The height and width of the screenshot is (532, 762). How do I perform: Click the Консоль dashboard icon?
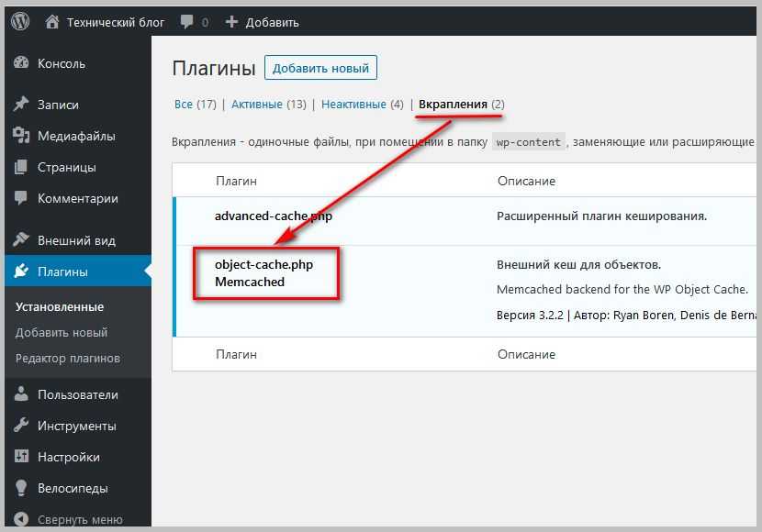(x=21, y=62)
